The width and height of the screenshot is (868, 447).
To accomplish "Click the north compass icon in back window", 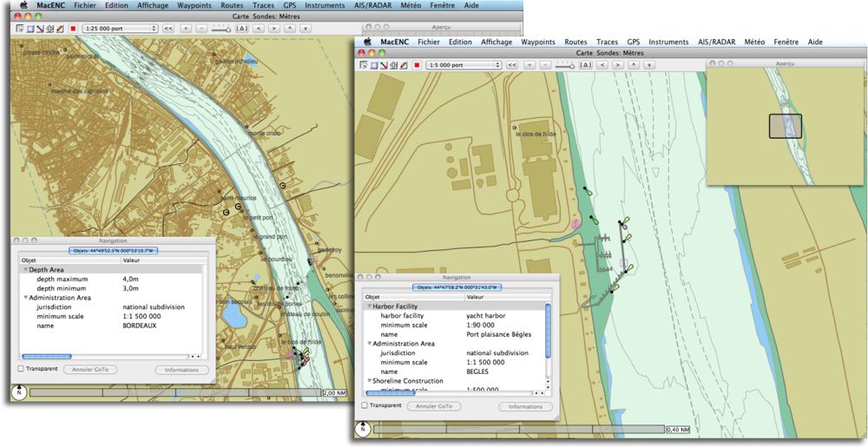I will point(19,391).
